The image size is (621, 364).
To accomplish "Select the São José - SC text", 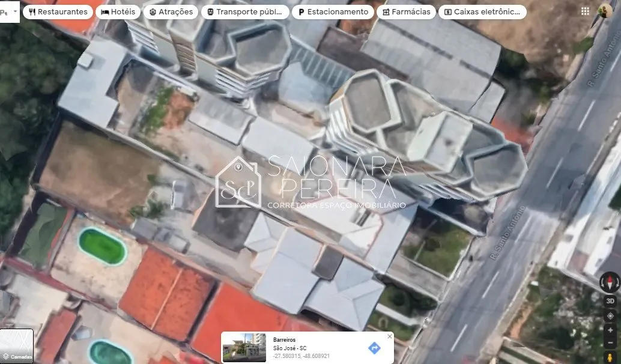I will point(290,348).
